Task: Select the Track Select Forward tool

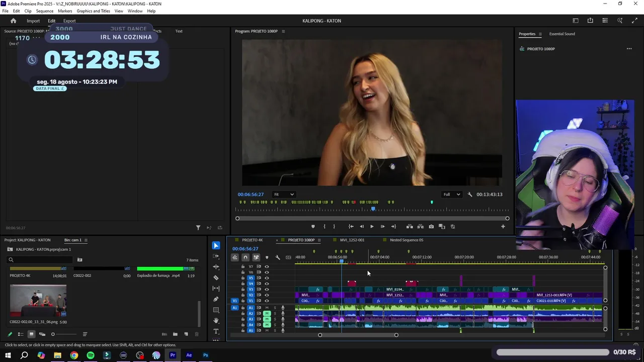Action: click(x=216, y=256)
